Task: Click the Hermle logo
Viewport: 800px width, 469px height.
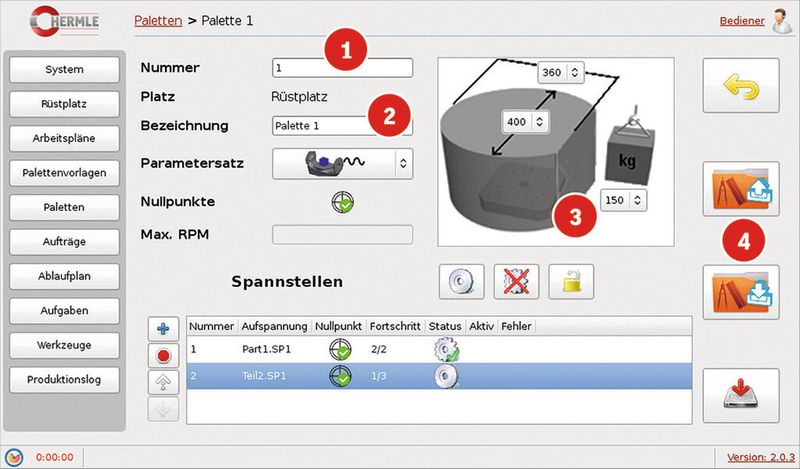Action: point(64,21)
